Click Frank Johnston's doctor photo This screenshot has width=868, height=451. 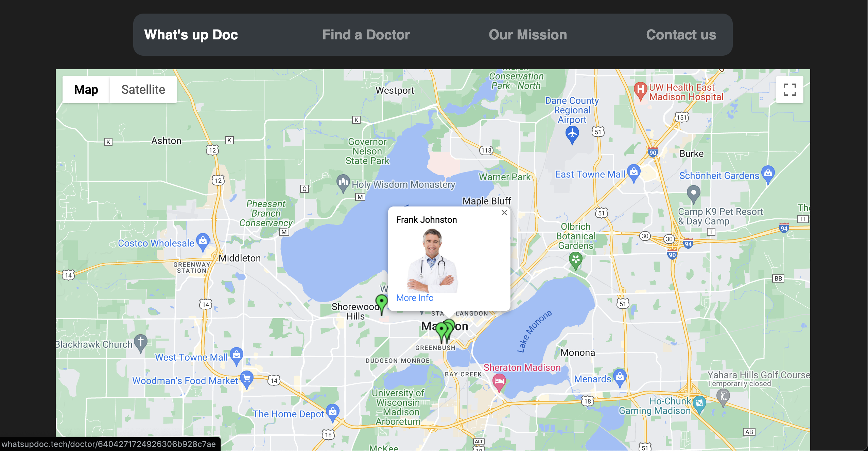[x=432, y=260]
